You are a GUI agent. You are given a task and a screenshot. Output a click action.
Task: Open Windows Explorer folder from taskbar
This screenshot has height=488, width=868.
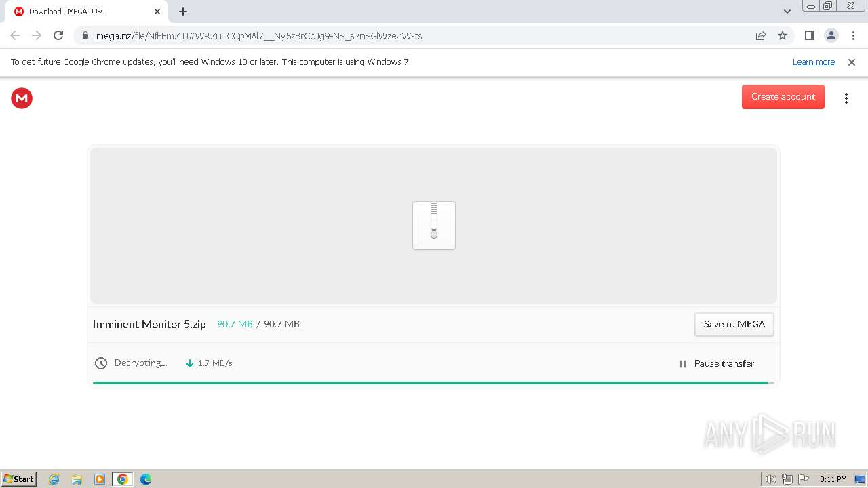[x=77, y=479]
